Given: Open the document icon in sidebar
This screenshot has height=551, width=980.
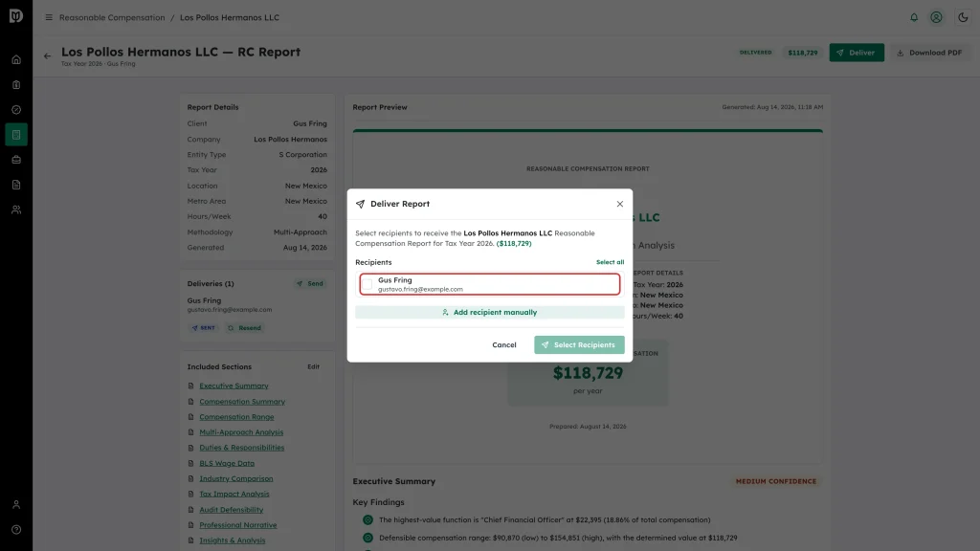Looking at the screenshot, I should click(x=16, y=185).
